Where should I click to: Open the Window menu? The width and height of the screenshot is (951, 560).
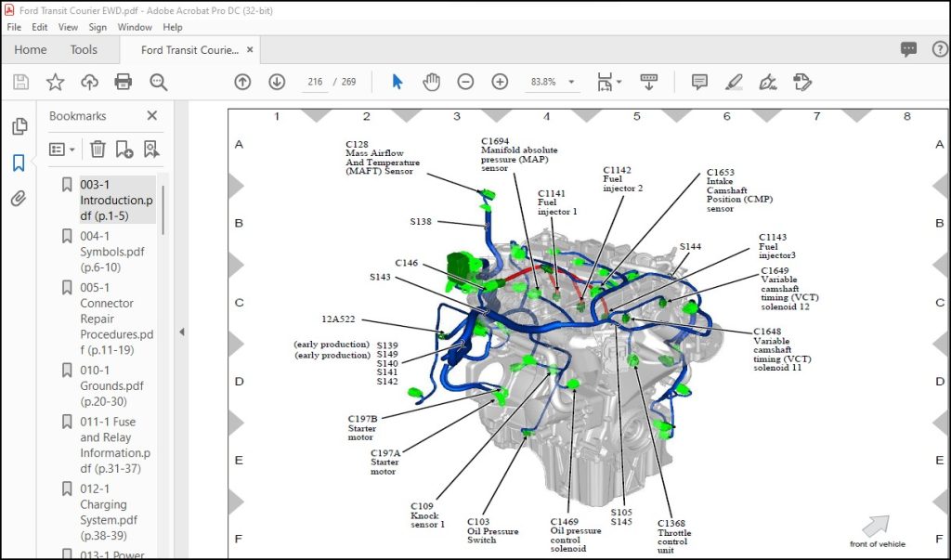[135, 27]
